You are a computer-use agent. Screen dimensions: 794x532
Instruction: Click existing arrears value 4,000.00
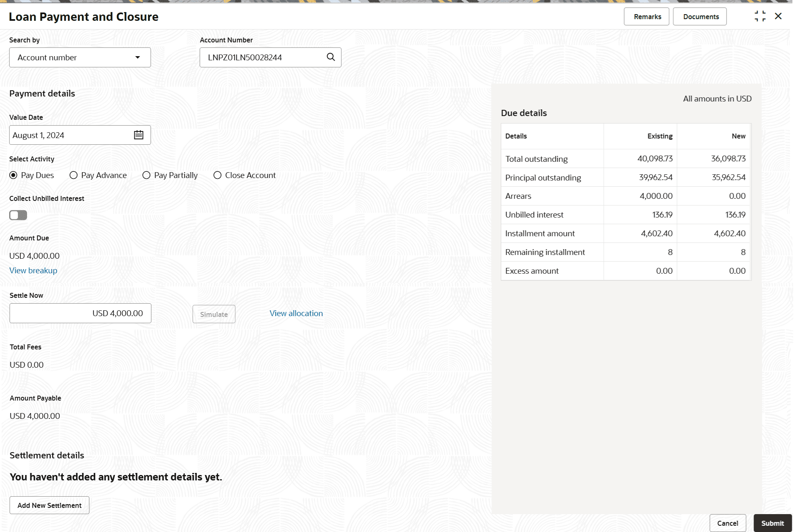point(656,196)
